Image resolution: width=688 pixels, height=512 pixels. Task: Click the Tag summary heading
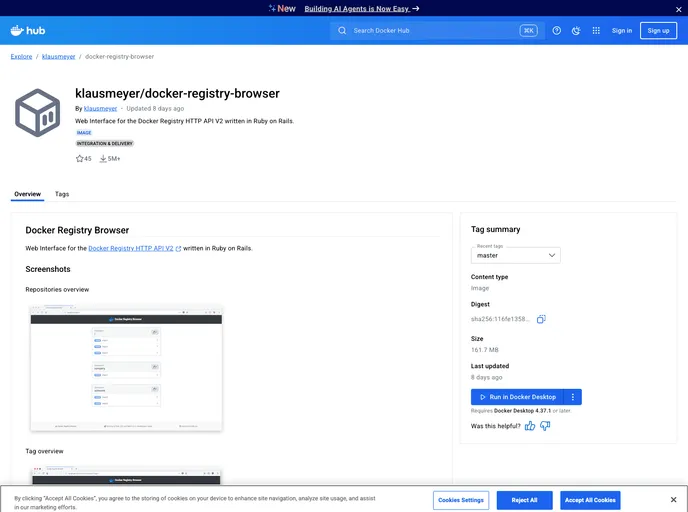click(495, 229)
